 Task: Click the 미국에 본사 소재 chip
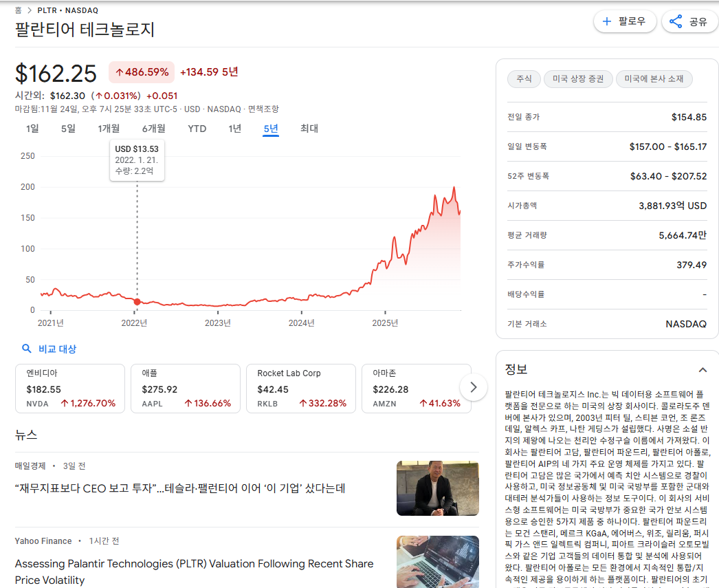(654, 79)
